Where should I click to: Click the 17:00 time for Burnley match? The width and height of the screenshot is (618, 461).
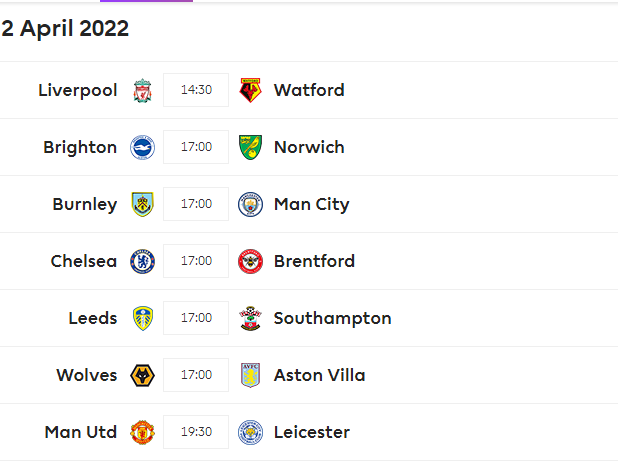pos(196,204)
